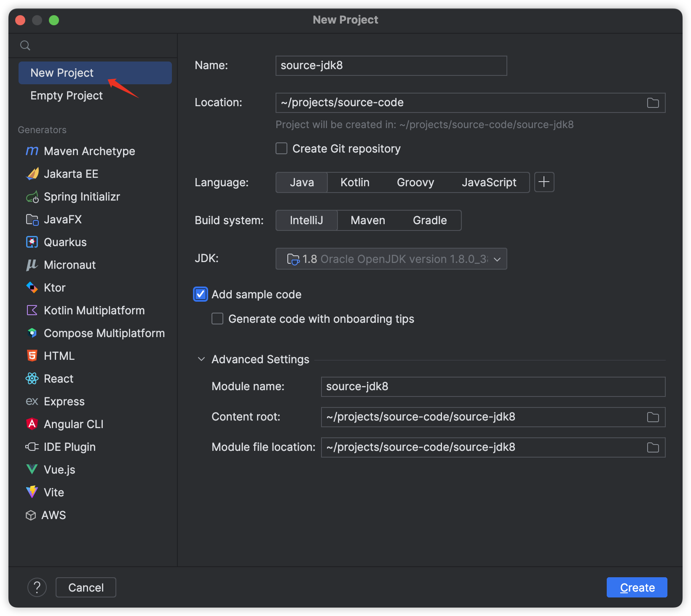Screen dimensions: 691x616
Task: Click the Module name field
Action: click(x=493, y=387)
